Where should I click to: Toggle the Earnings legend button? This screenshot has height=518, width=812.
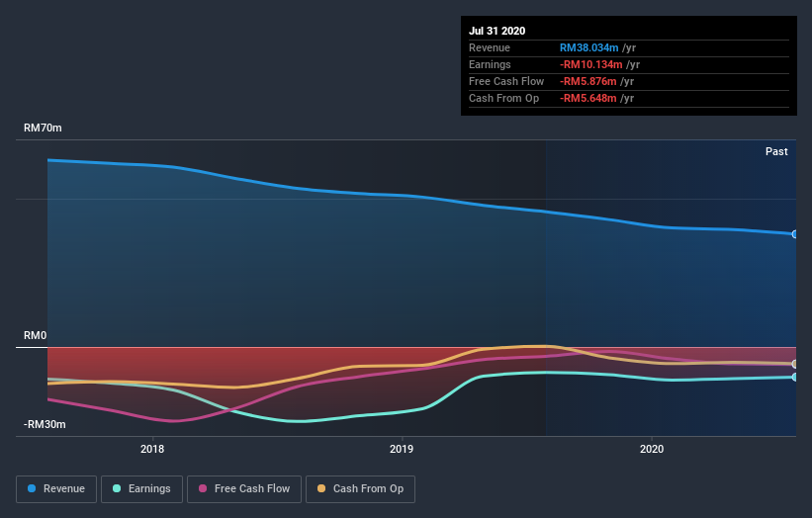pos(141,489)
